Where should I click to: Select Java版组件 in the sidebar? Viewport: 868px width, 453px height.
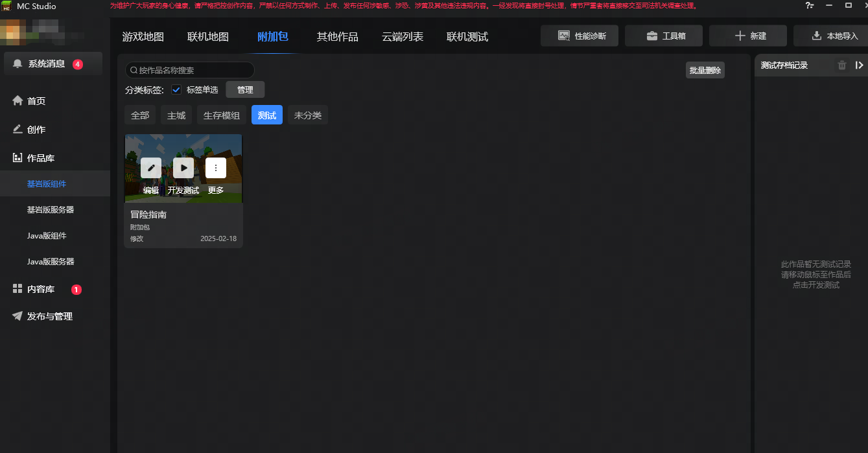[47, 236]
